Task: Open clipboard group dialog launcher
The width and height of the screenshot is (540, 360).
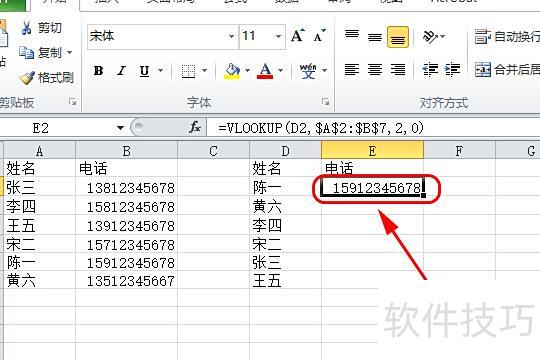Action: tap(72, 102)
